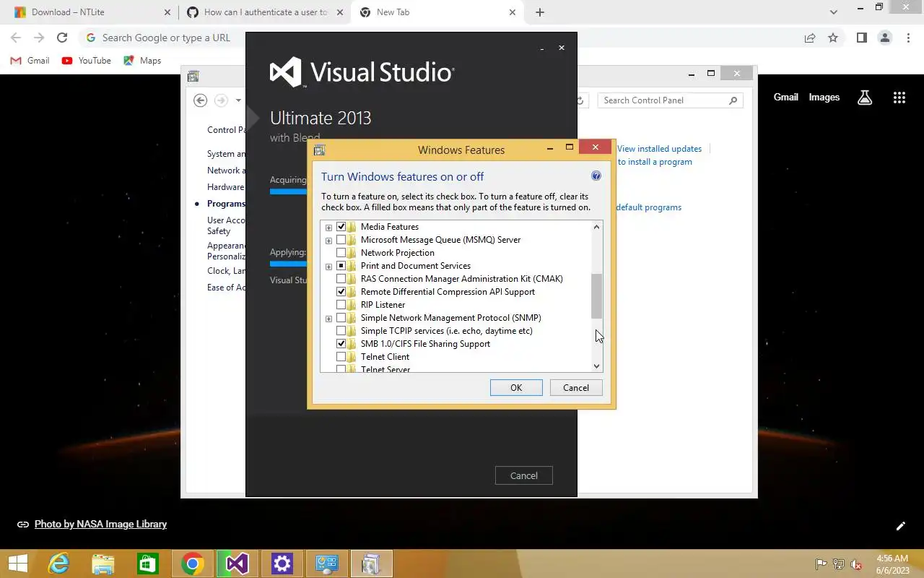Switch to the Visual Studio installer taskbar icon
Screen dimensions: 924x578
click(237, 564)
